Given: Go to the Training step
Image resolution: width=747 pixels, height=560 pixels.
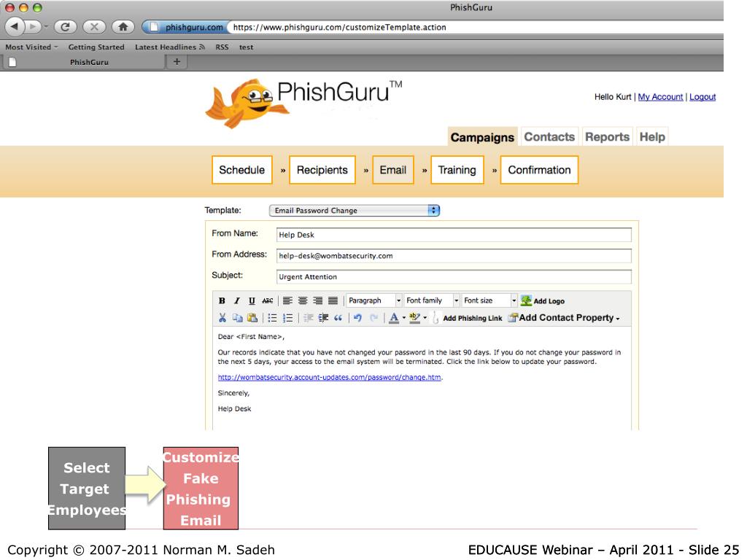Looking at the screenshot, I should (457, 170).
